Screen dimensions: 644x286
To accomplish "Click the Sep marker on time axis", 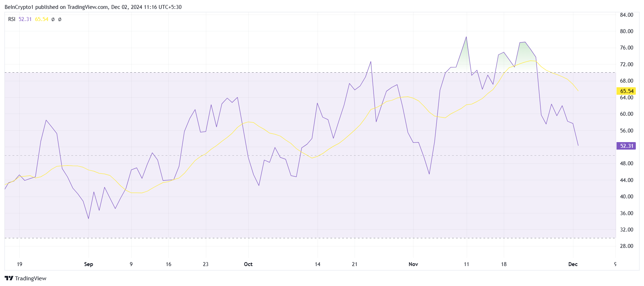I will (x=88, y=264).
